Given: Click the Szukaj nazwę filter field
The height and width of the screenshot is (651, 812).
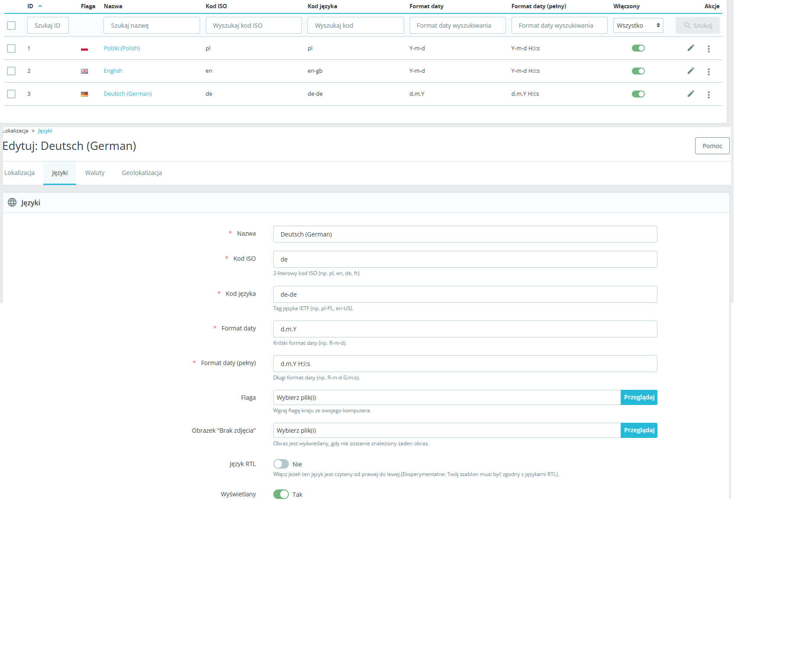Looking at the screenshot, I should [x=152, y=26].
